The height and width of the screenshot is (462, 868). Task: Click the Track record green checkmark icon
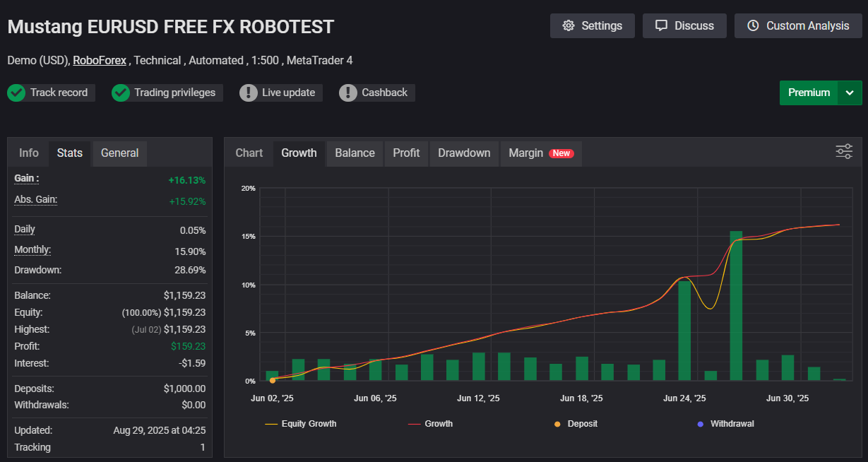click(16, 93)
